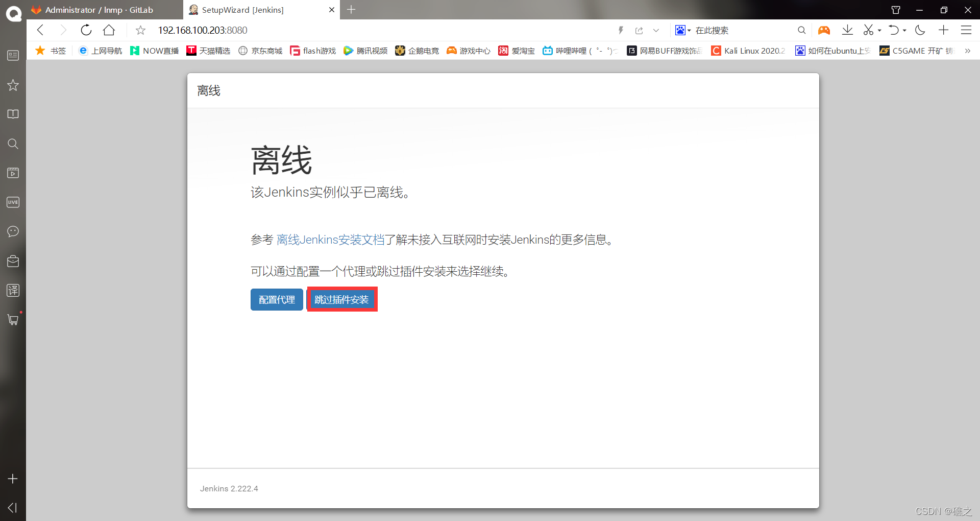Image resolution: width=980 pixels, height=521 pixels.
Task: Open the game controller icon in toolbar
Action: click(x=824, y=30)
